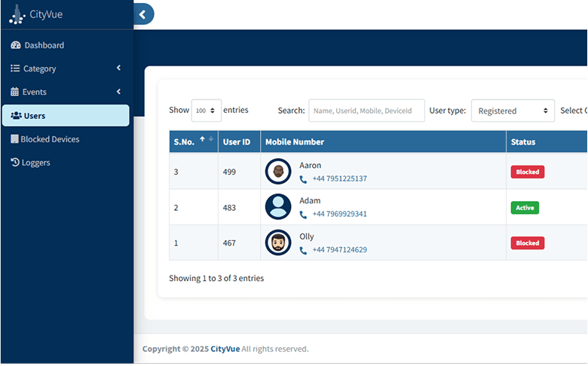Image resolution: width=588 pixels, height=366 pixels.
Task: Click the Blocked Devices sidebar icon
Action: coord(14,139)
